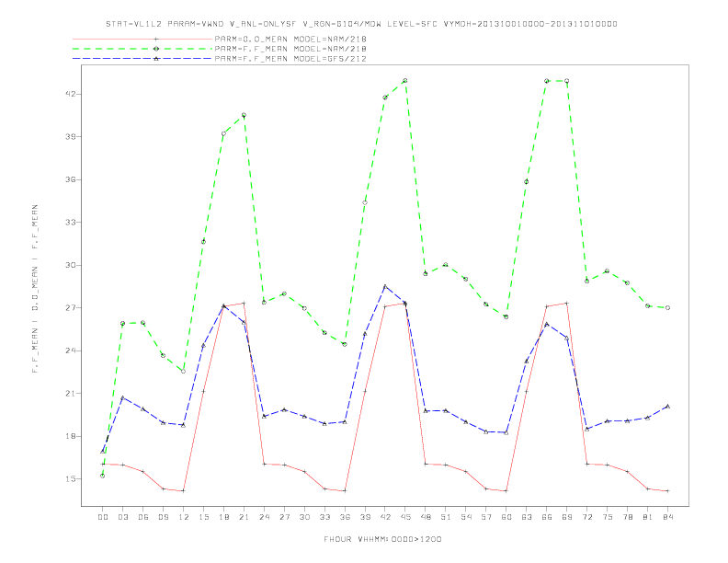This screenshot has width=728, height=563.
Task: Click x-axis forecast hour label 63
Action: 527,517
